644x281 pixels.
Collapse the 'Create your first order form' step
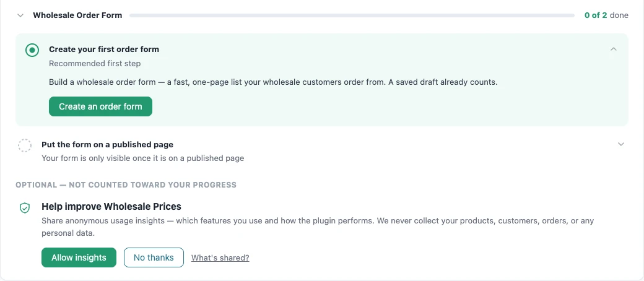tap(614, 49)
